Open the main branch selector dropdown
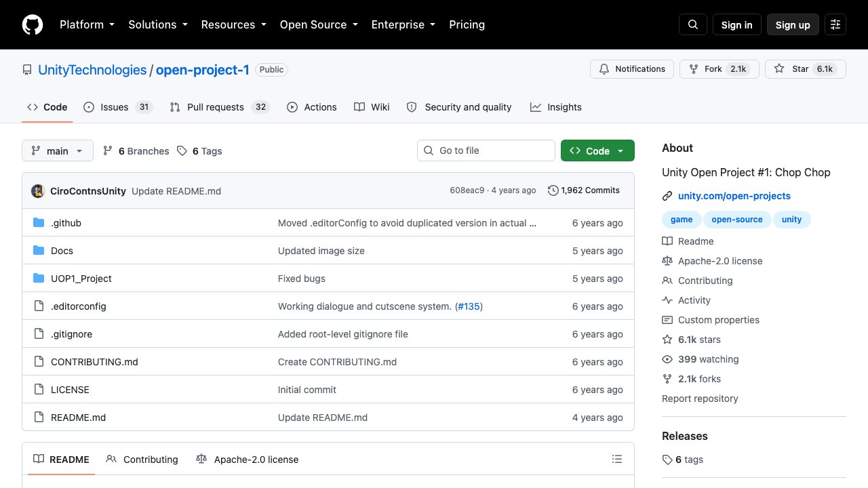 pyautogui.click(x=58, y=150)
